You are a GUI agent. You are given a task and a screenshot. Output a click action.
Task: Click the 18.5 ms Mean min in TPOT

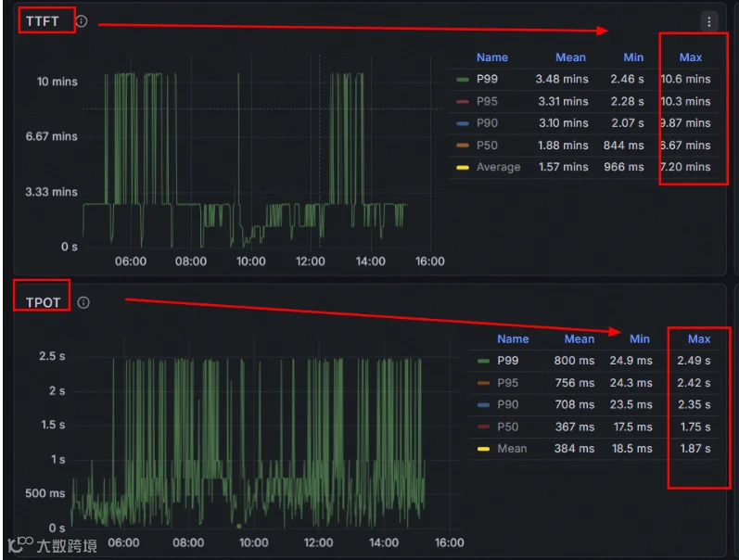[x=632, y=449]
